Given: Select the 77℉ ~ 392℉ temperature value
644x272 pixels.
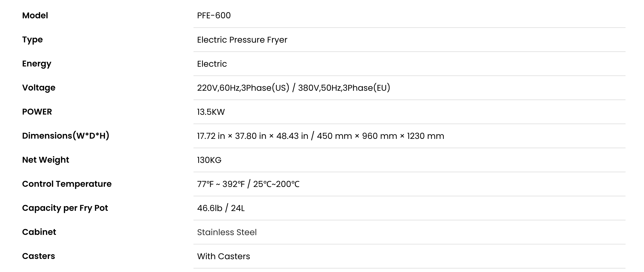Looking at the screenshot, I should 248,184.
